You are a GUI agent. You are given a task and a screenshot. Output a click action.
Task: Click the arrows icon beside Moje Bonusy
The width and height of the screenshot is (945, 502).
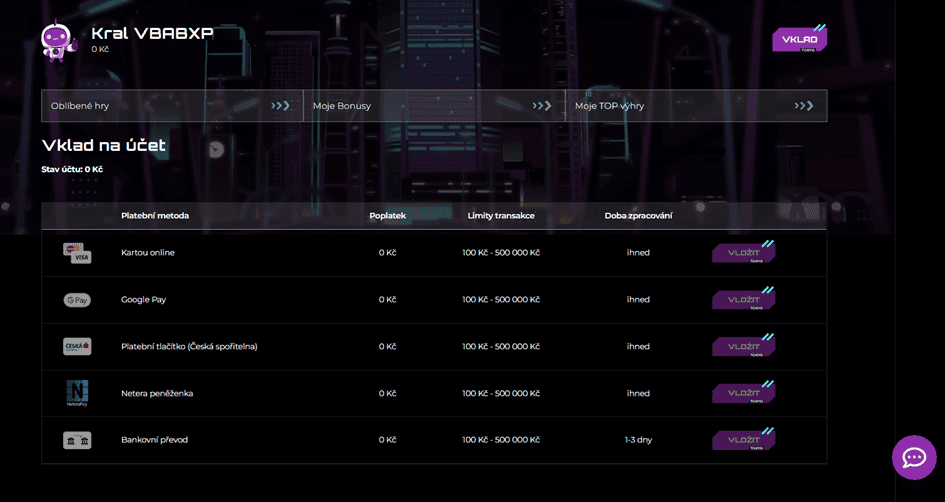542,106
